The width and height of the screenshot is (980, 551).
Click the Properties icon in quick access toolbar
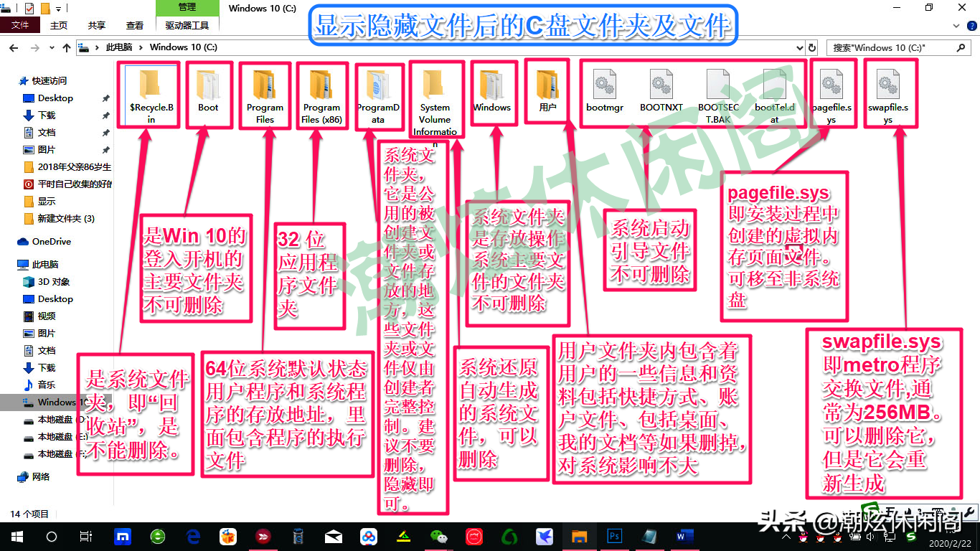tap(29, 9)
